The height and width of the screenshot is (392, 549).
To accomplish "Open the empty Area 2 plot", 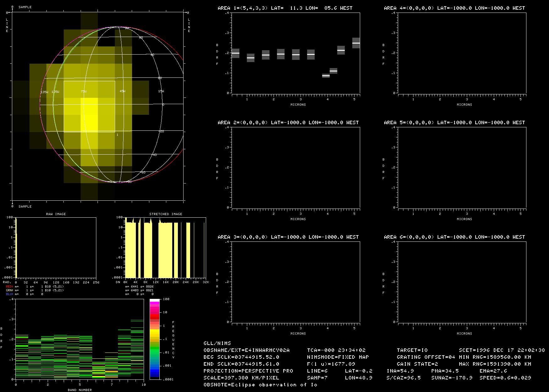I will (296, 167).
